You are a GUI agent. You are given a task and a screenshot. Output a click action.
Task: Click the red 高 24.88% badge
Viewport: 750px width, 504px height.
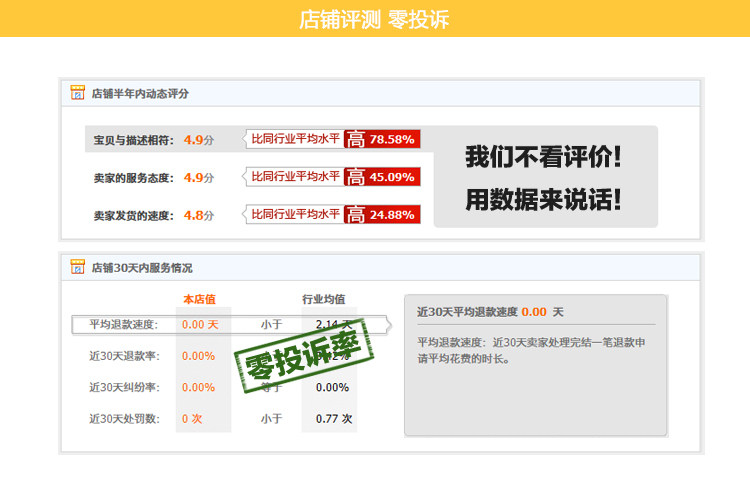coord(382,215)
